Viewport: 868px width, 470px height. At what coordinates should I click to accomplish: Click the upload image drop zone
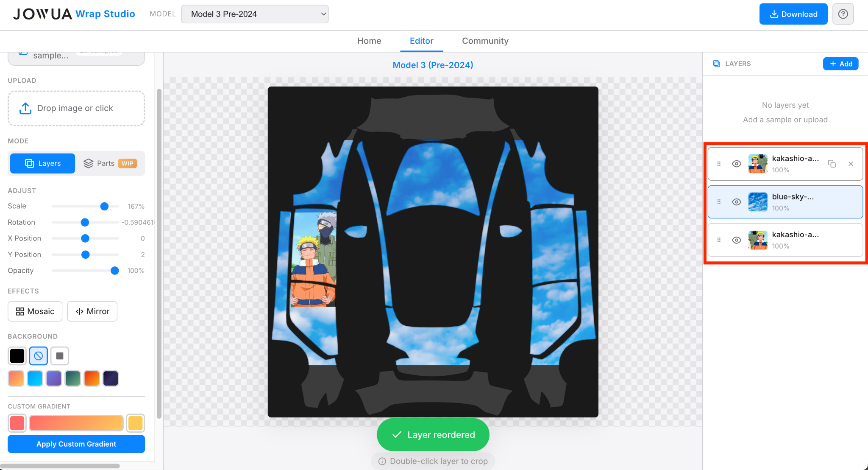(76, 108)
